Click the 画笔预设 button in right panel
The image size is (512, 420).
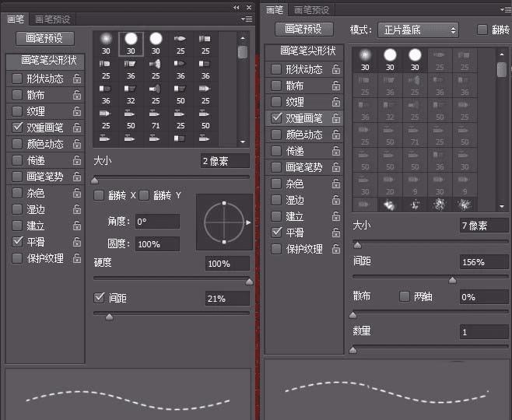(304, 29)
